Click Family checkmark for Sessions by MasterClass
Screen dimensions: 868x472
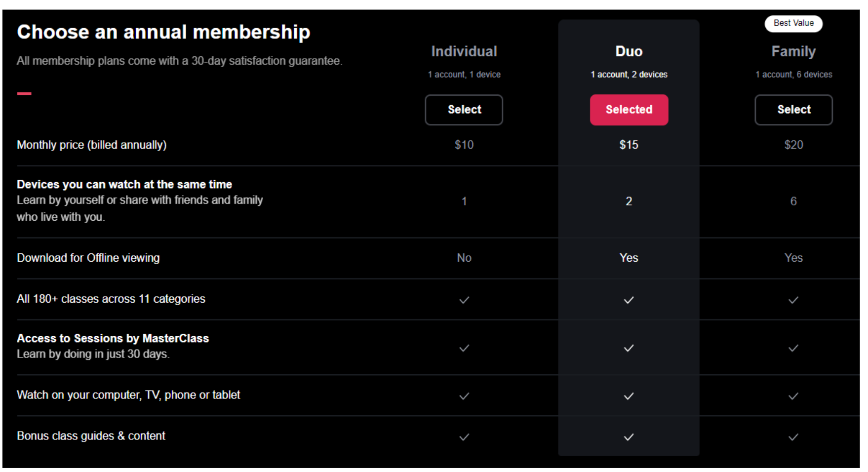[793, 348]
